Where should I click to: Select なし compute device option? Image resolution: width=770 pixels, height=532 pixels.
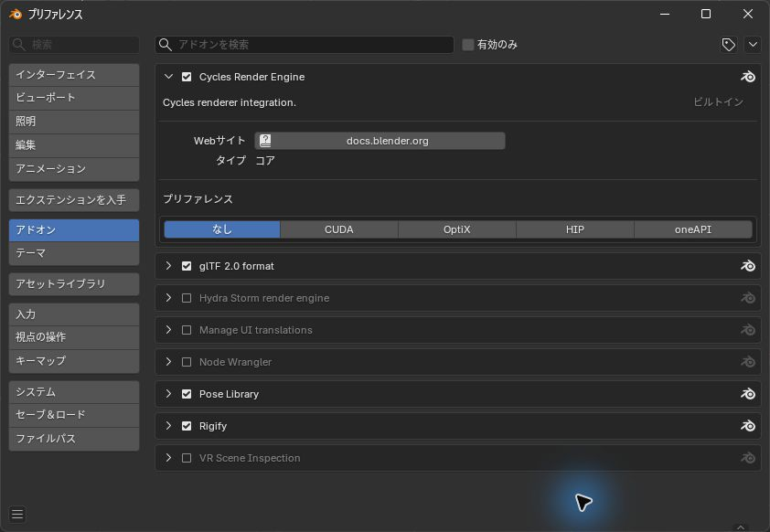pyautogui.click(x=222, y=229)
